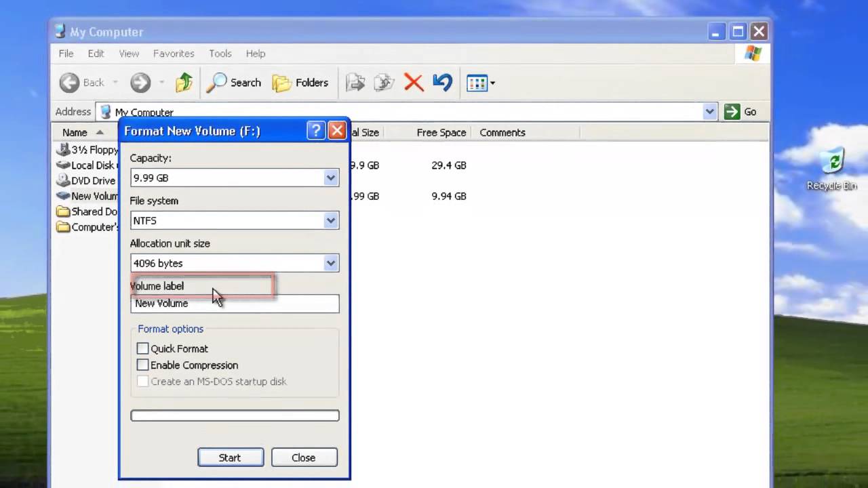The height and width of the screenshot is (488, 868).
Task: Toggle the Folders pane button
Action: pyautogui.click(x=300, y=83)
